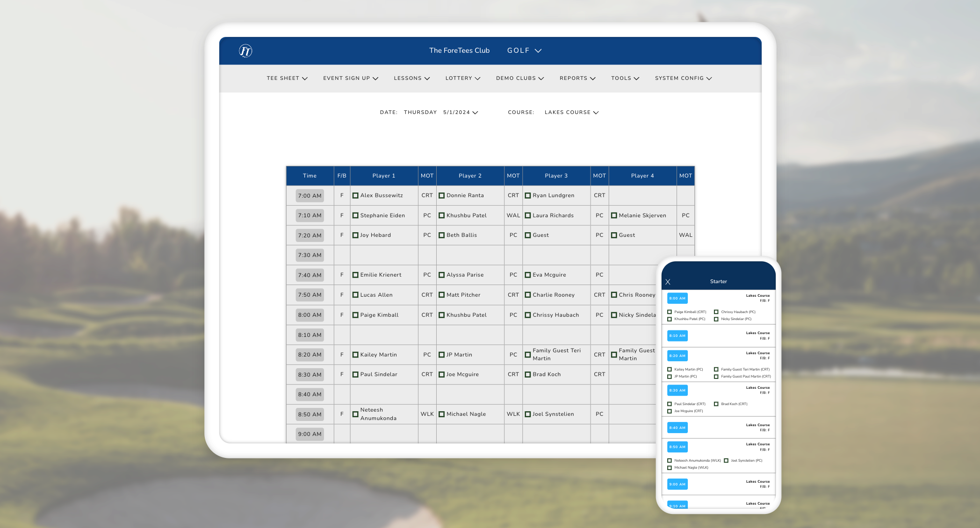Click the 9:00 AM slot in Starter panel
Viewport: 980px width, 528px height.
[x=677, y=484]
